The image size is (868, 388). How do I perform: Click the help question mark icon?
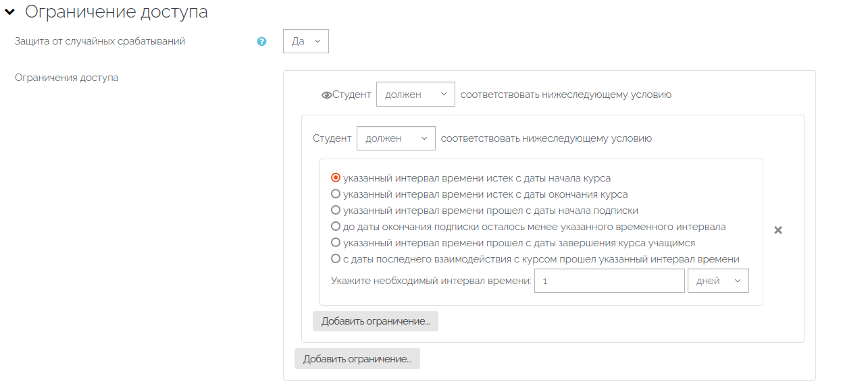tap(262, 42)
